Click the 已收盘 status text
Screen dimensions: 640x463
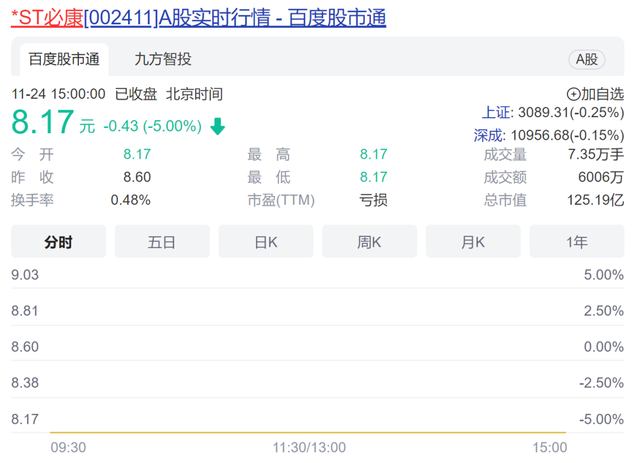click(136, 94)
